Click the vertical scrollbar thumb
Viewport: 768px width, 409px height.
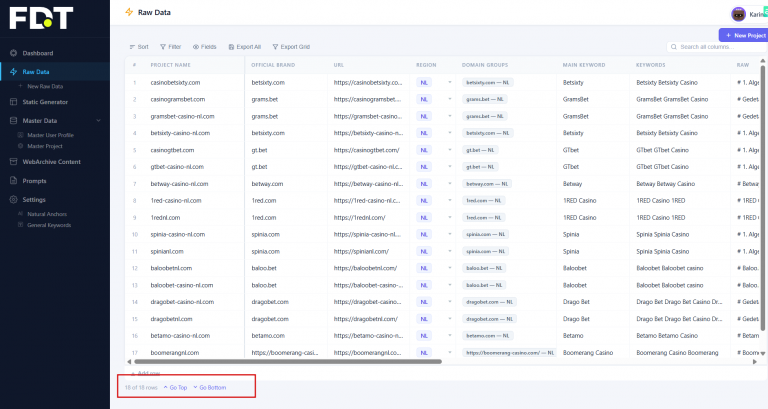(x=763, y=198)
